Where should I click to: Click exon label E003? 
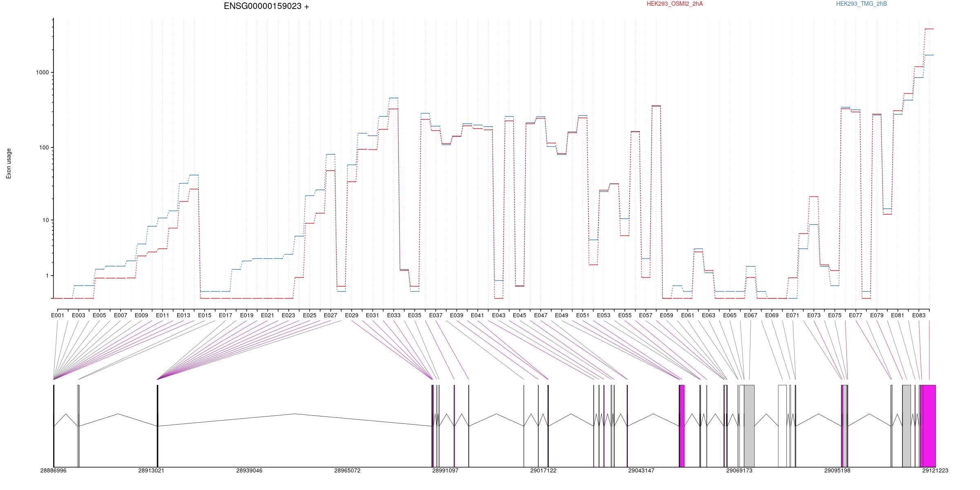[x=78, y=315]
